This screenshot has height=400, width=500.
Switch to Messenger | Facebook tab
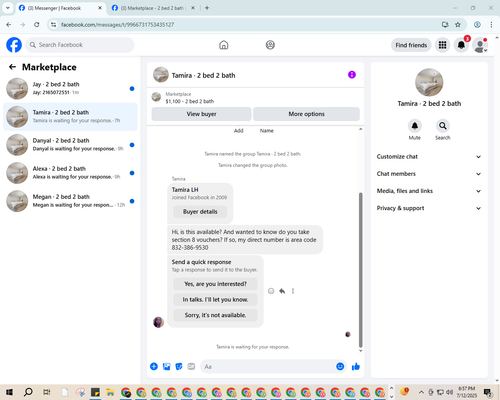(x=60, y=8)
